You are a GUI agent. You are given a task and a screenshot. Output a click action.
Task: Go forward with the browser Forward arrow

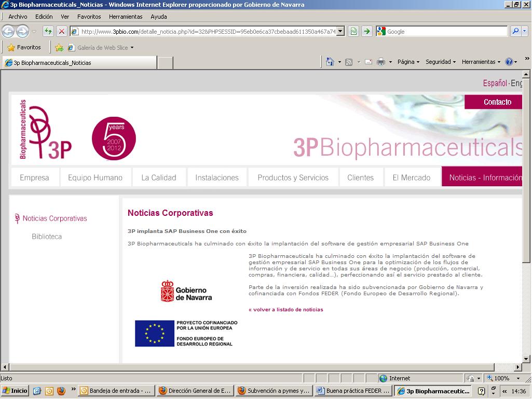coord(22,32)
